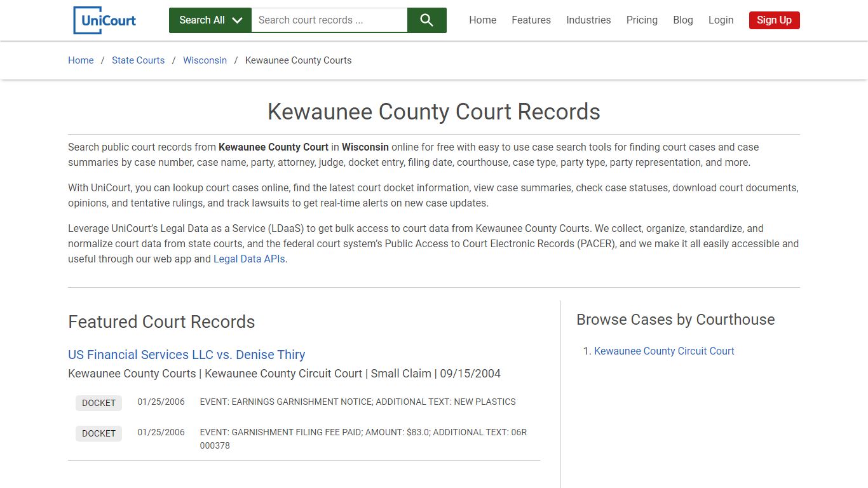Focus the Search court records field
This screenshot has height=488, width=868.
click(329, 20)
